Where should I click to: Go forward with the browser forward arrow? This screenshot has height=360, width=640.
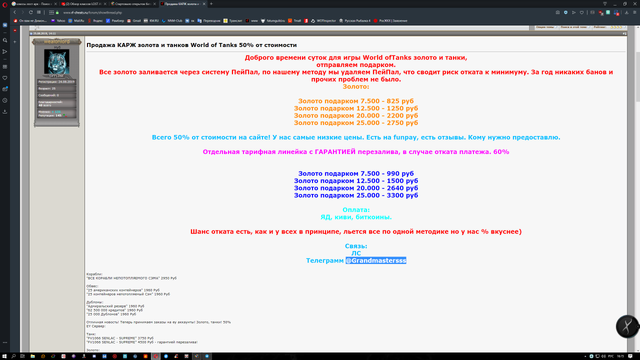pos(22,12)
